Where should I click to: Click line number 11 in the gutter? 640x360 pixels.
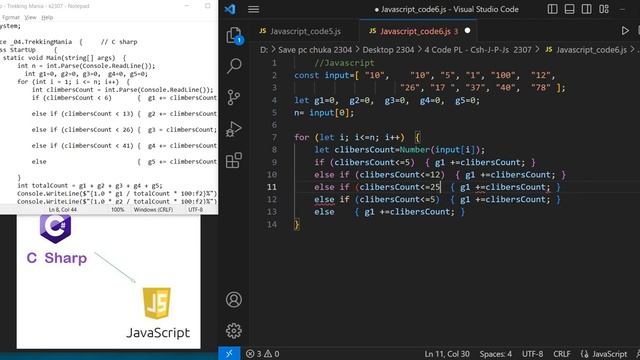[x=272, y=187]
